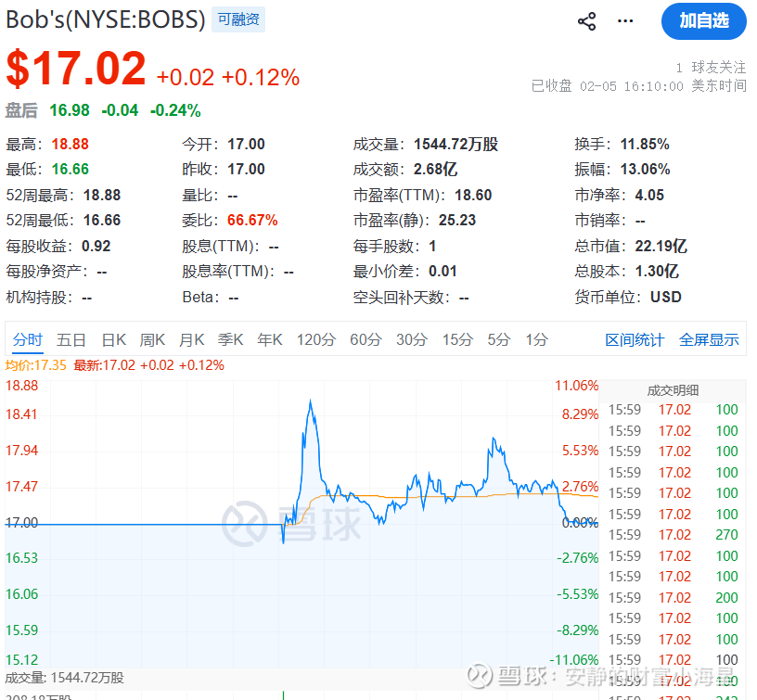
Task: Switch to the 15分 chart tab
Action: point(457,339)
